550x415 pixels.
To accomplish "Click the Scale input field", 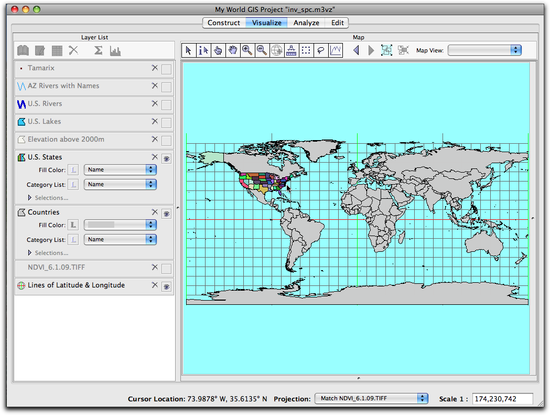I will [x=502, y=399].
